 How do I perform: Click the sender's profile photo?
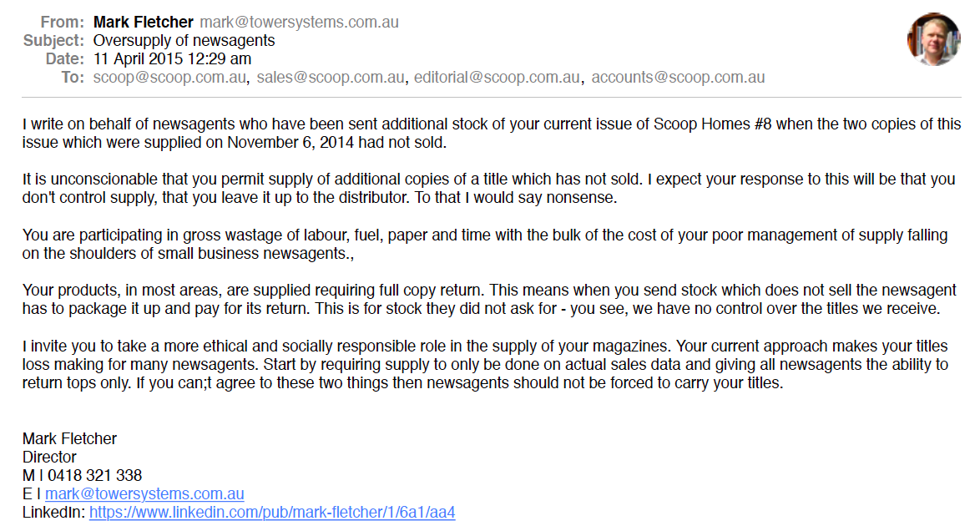(x=933, y=39)
